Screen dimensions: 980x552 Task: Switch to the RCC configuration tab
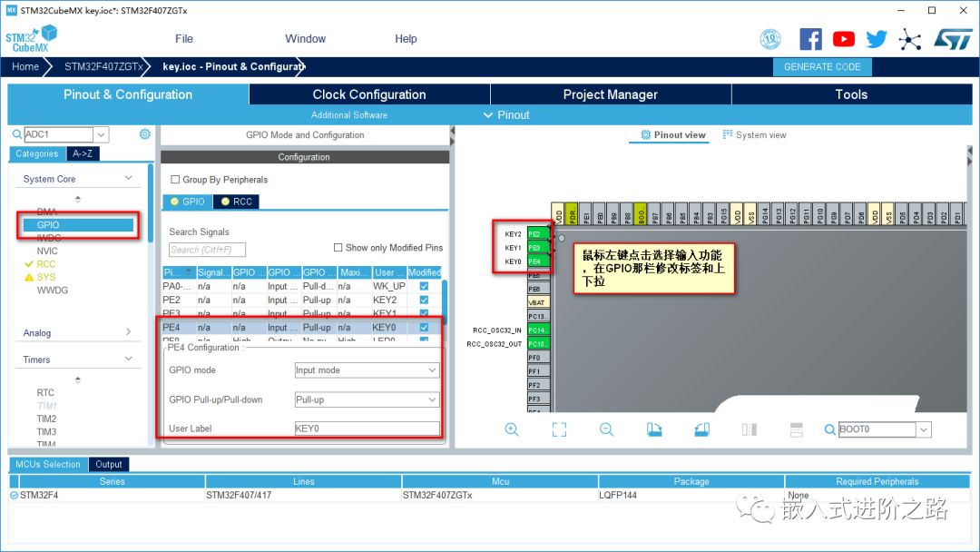pyautogui.click(x=236, y=202)
